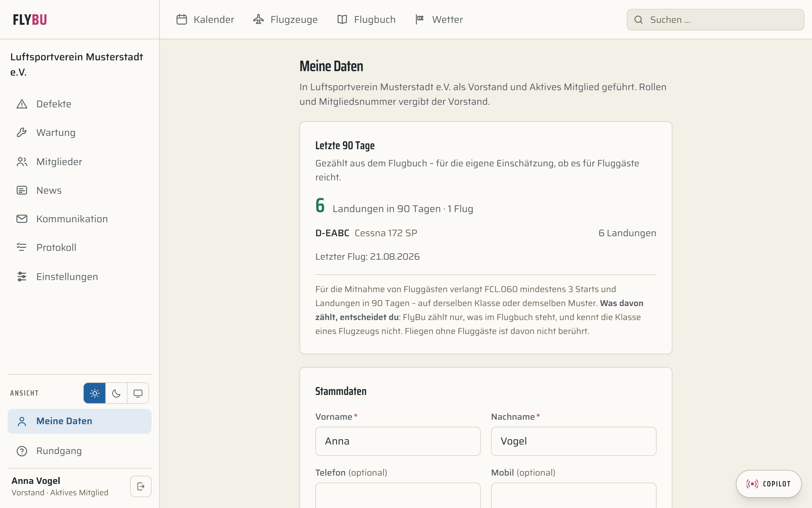Click the Mobil input field

pos(573,496)
